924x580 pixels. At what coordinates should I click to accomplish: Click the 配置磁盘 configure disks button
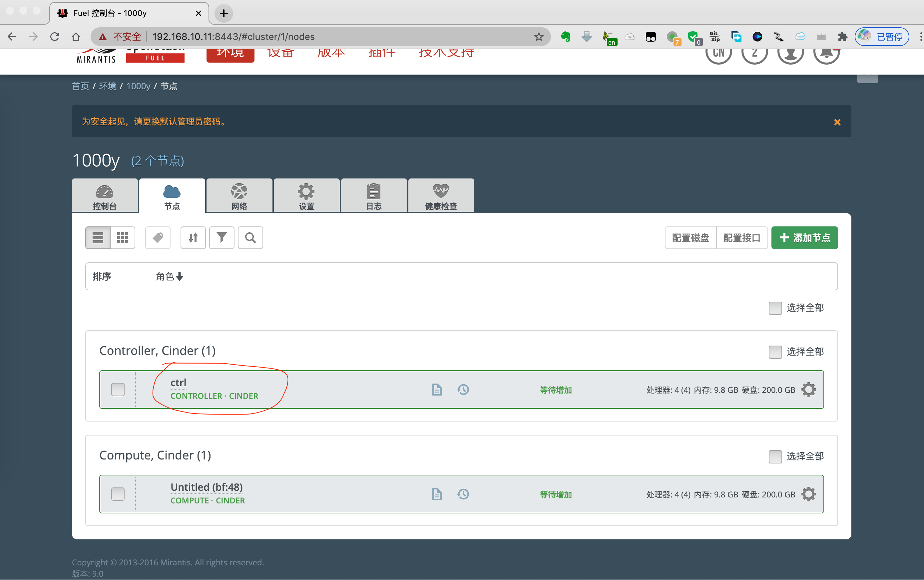(690, 238)
